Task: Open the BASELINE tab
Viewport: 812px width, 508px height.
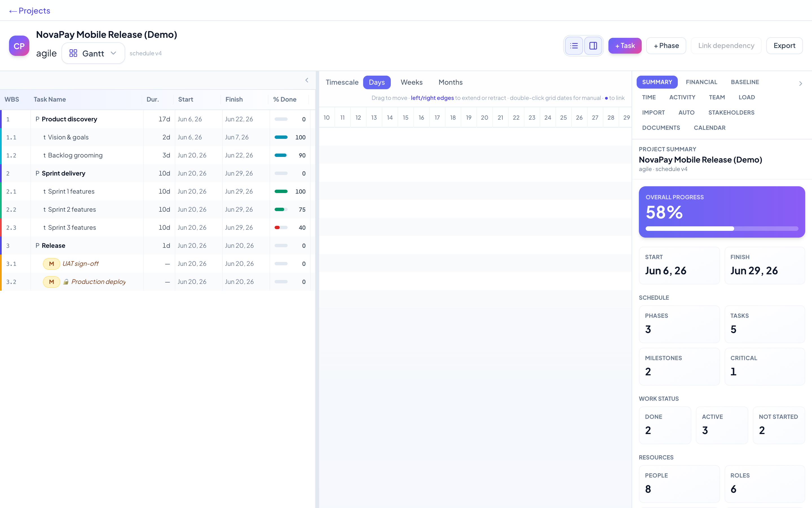Action: pos(745,82)
